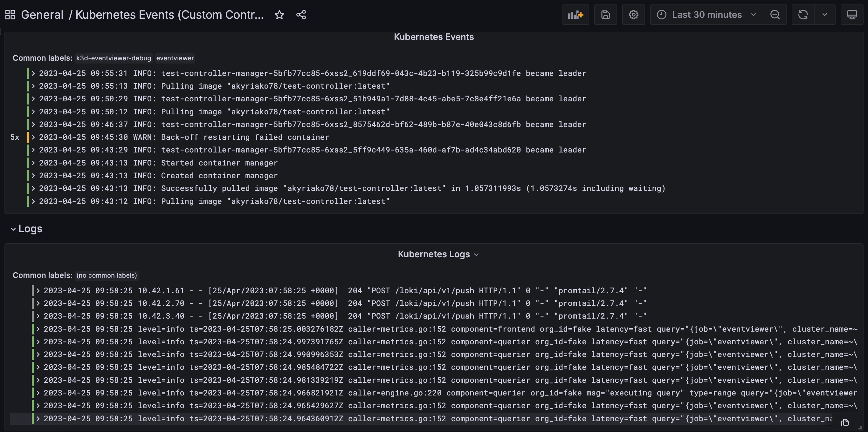868x432 pixels.
Task: Save the dashboard via disk icon
Action: 605,15
